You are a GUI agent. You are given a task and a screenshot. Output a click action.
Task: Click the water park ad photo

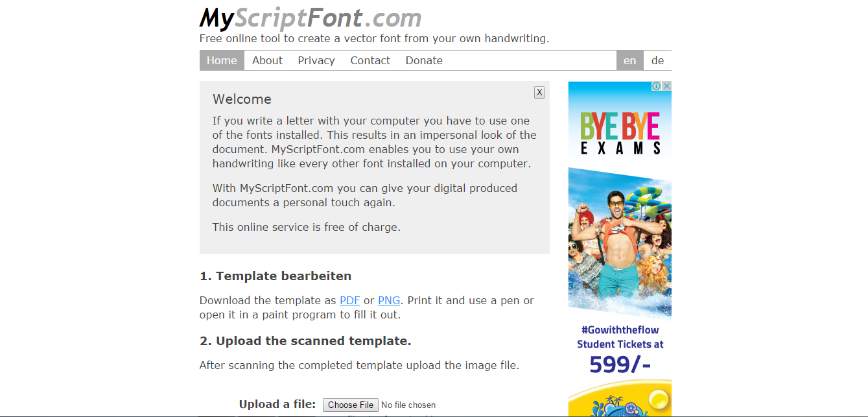click(620, 243)
